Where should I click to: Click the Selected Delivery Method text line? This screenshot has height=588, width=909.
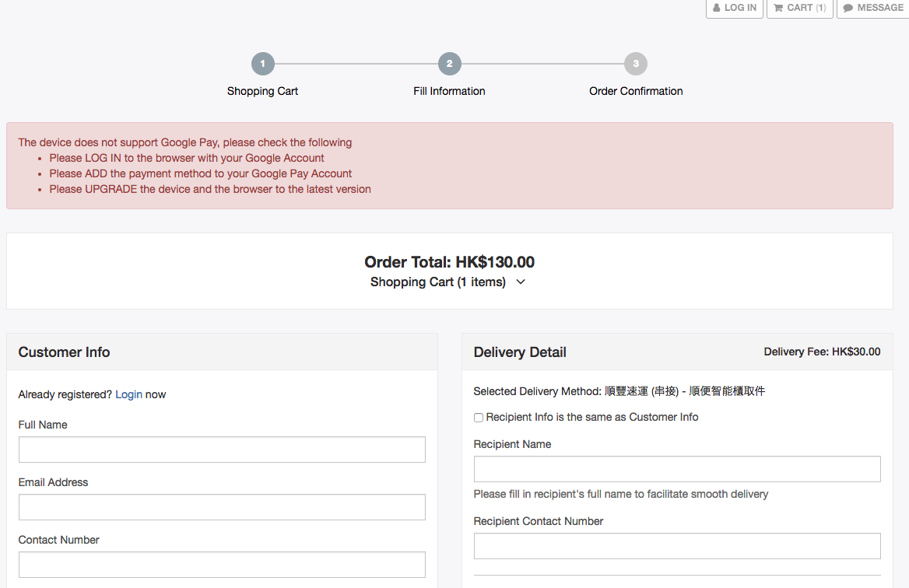[x=619, y=391]
